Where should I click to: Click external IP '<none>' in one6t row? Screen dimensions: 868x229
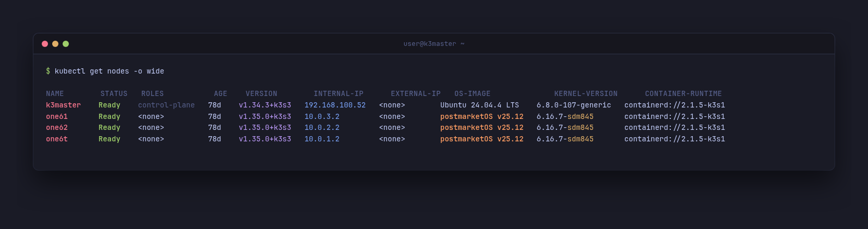392,139
